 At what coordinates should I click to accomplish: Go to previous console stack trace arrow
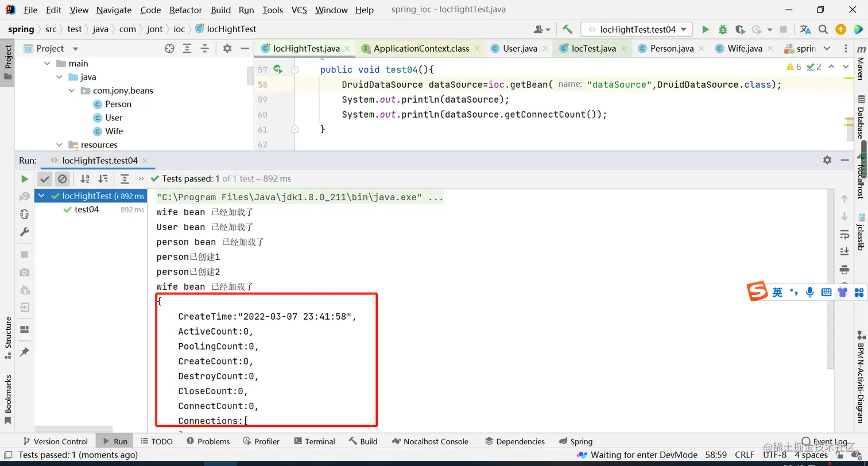tap(844, 199)
